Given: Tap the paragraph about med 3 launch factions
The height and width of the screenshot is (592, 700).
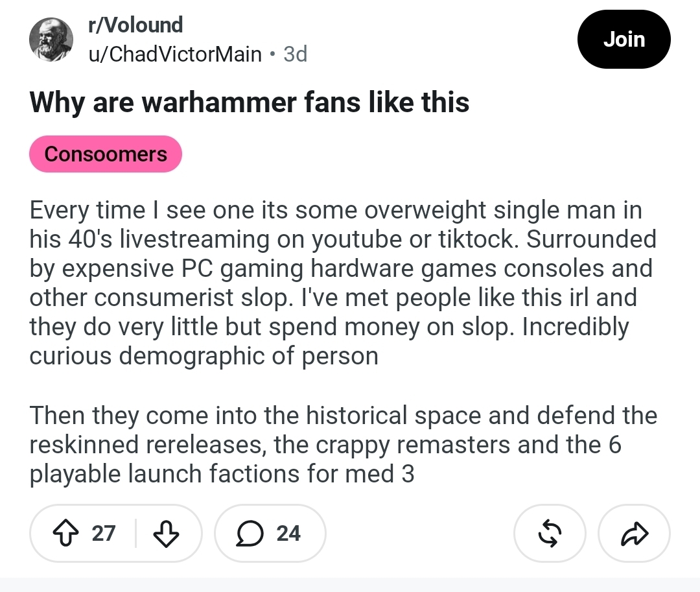Looking at the screenshot, I should [x=343, y=444].
